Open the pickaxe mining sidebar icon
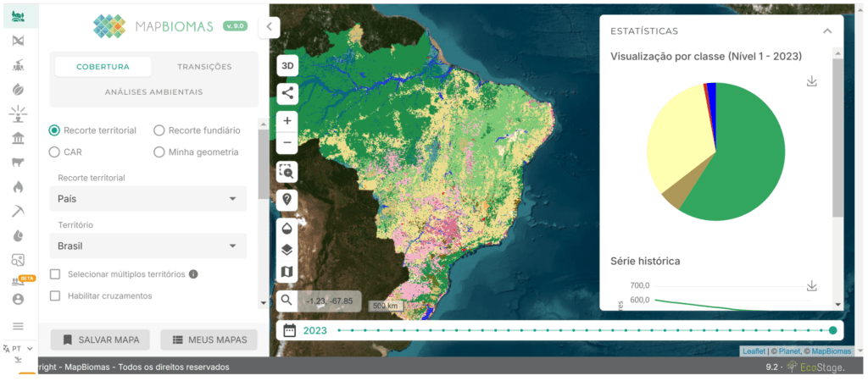The height and width of the screenshot is (381, 868). click(x=18, y=211)
